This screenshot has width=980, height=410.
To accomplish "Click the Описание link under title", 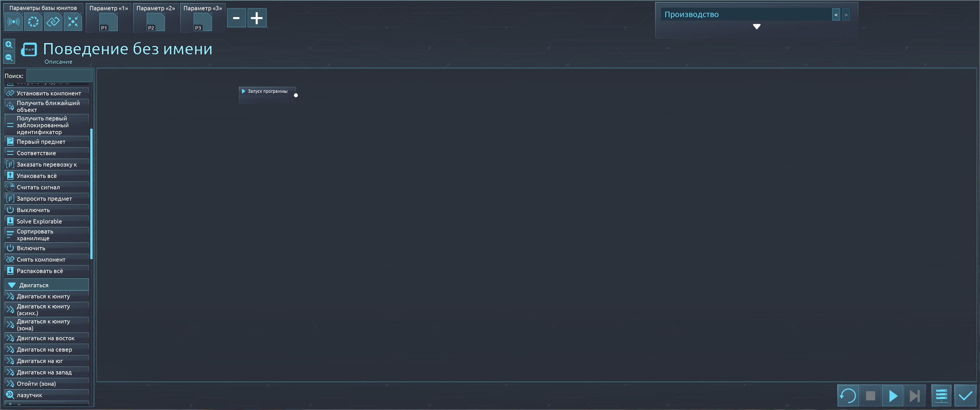I will (58, 61).
